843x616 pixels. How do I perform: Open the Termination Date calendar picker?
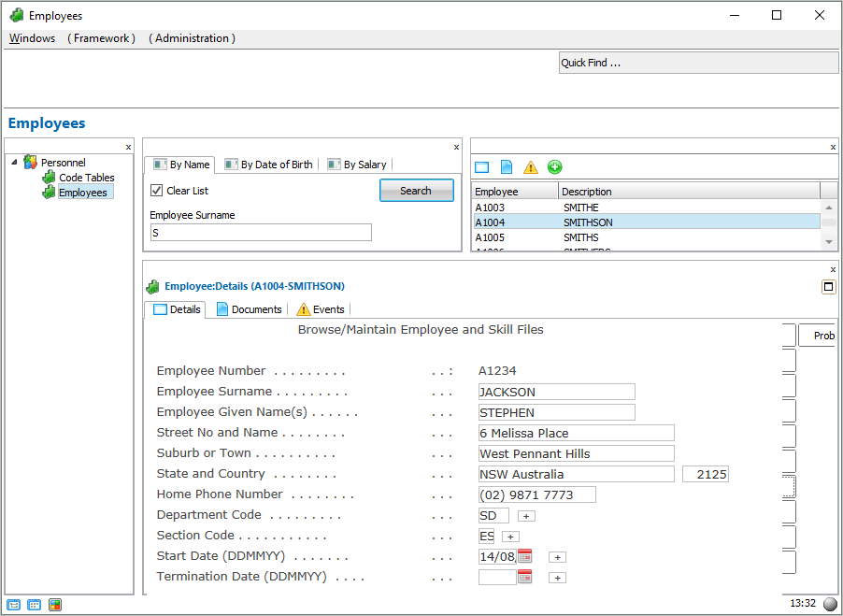(x=524, y=577)
